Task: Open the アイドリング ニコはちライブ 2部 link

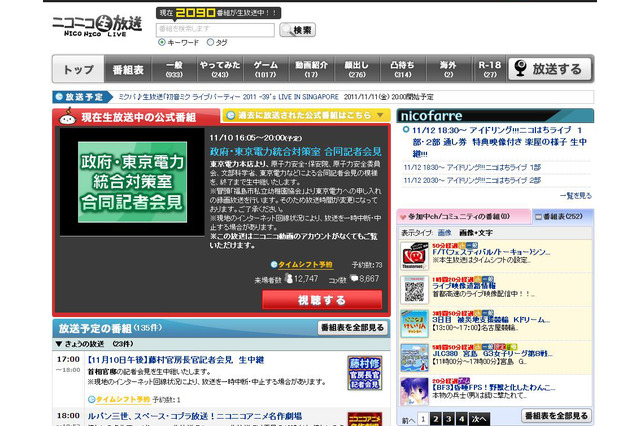Action: click(472, 180)
